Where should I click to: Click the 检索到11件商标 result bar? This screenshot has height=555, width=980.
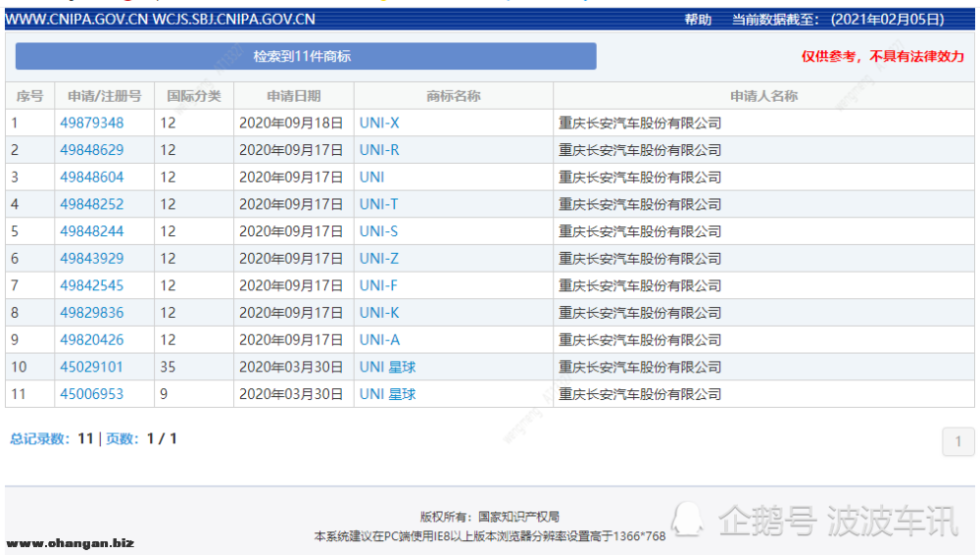(306, 56)
